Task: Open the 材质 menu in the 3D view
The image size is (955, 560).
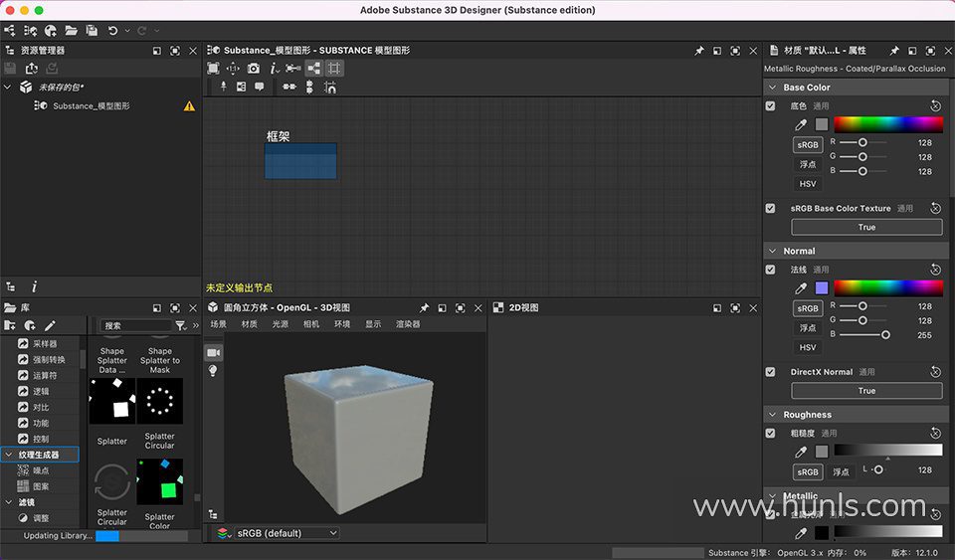Action: coord(250,324)
